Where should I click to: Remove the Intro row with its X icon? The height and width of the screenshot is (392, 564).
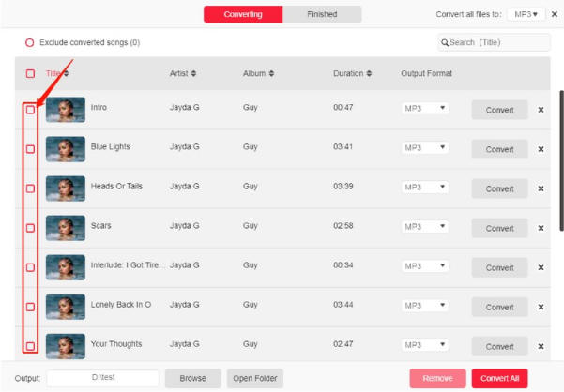pos(541,110)
